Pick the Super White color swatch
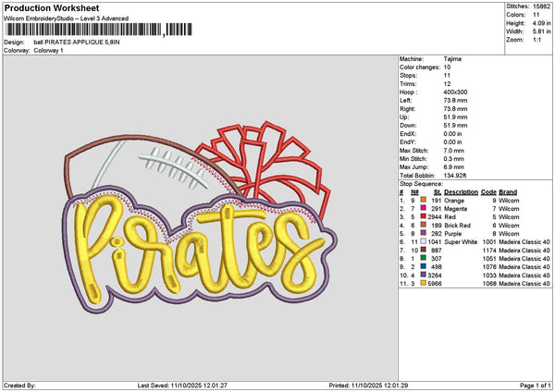Screen dimensions: 555x392 coord(423,241)
